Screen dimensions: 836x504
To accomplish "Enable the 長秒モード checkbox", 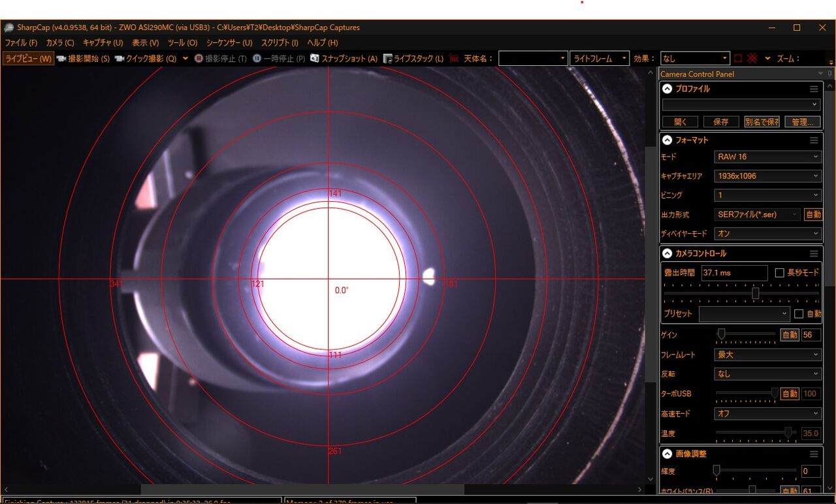I will coord(779,272).
